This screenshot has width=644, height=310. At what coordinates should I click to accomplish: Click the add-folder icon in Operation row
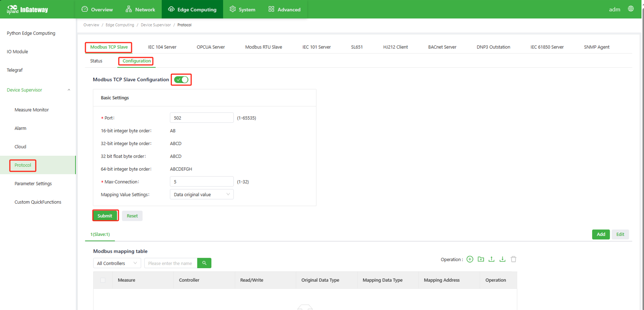coord(481,259)
